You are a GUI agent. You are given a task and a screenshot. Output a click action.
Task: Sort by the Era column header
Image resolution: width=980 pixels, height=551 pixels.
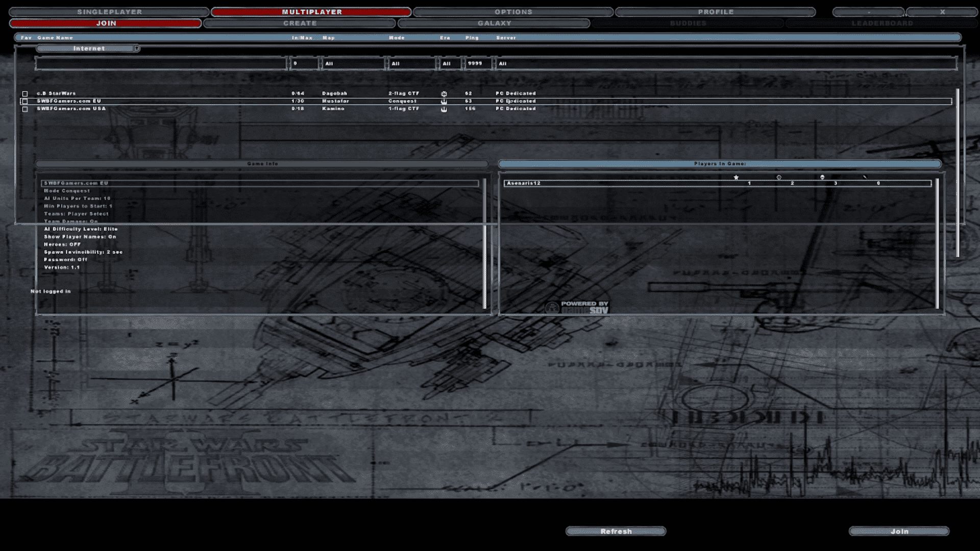coord(445,38)
